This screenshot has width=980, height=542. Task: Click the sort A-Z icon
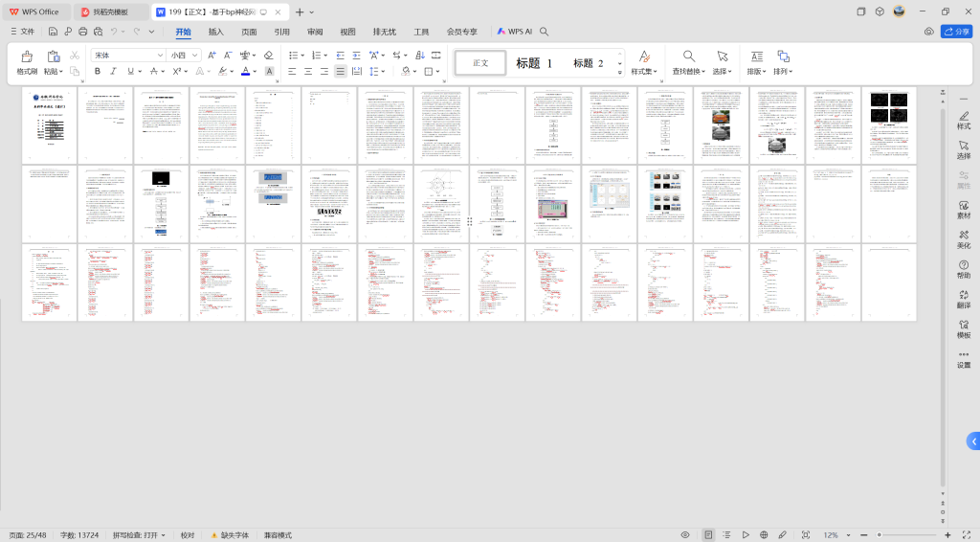click(420, 56)
